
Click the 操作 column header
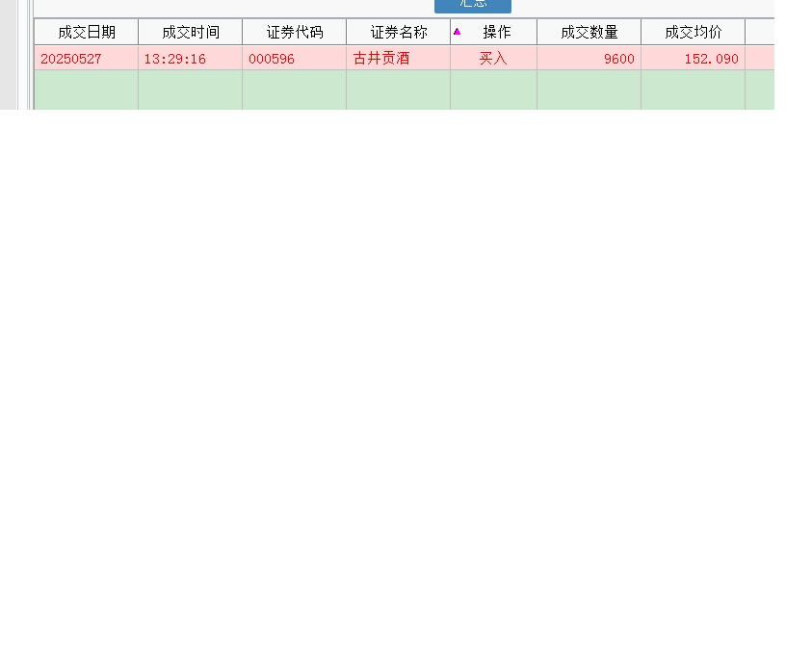pos(494,32)
